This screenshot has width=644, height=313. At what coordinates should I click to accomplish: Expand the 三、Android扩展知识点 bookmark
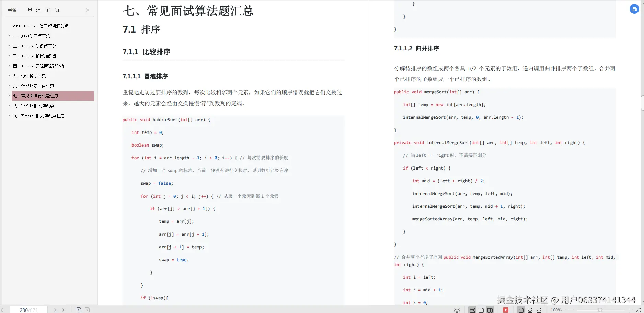coord(9,56)
